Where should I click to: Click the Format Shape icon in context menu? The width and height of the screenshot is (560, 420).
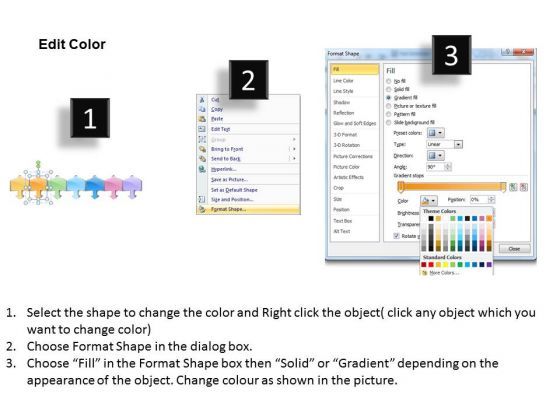(202, 209)
